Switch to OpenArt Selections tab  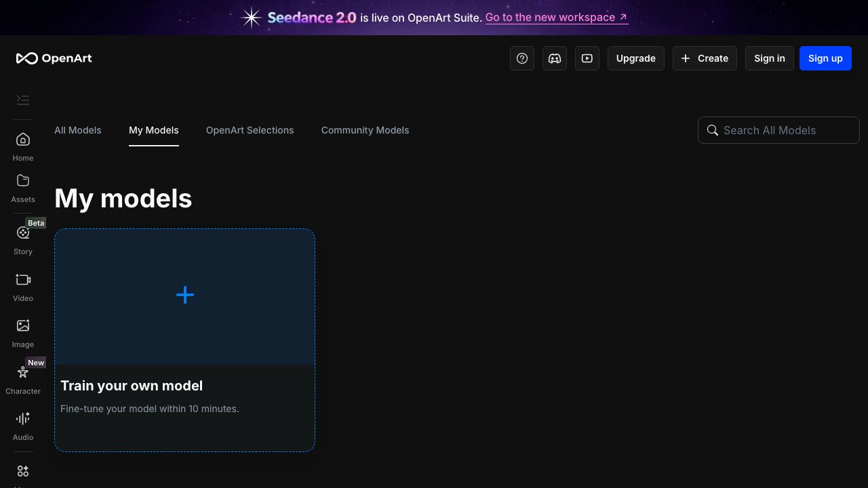pyautogui.click(x=250, y=130)
